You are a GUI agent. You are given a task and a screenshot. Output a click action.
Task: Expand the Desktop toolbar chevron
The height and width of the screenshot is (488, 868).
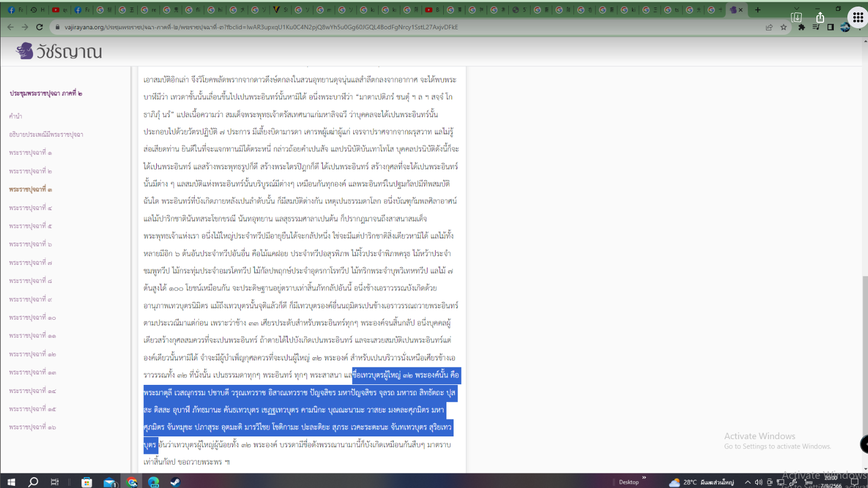pos(644,478)
